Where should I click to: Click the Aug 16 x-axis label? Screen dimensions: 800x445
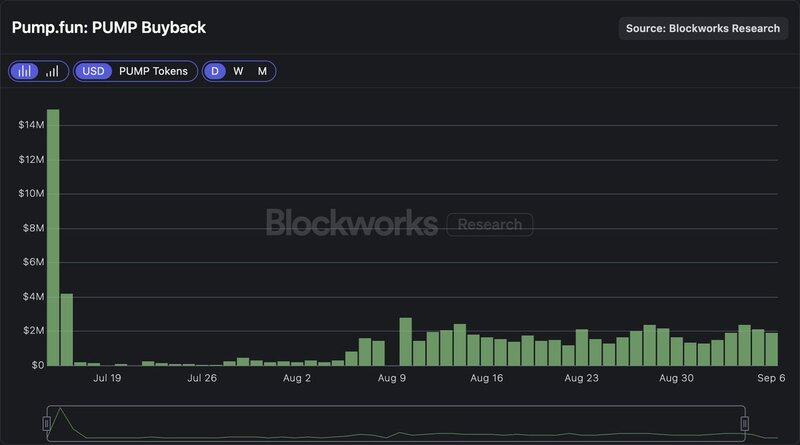point(487,378)
